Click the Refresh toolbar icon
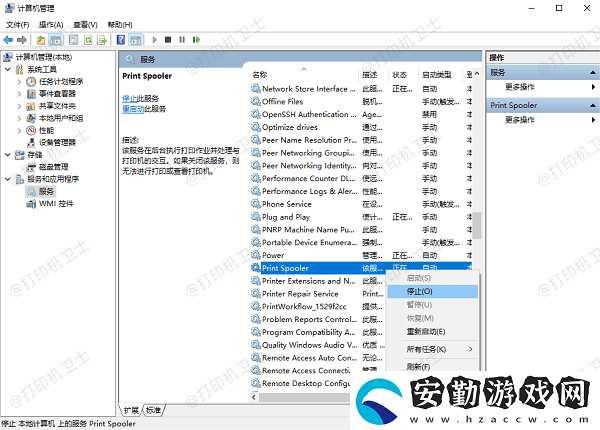Screen dimensions: 600x430 88,39
